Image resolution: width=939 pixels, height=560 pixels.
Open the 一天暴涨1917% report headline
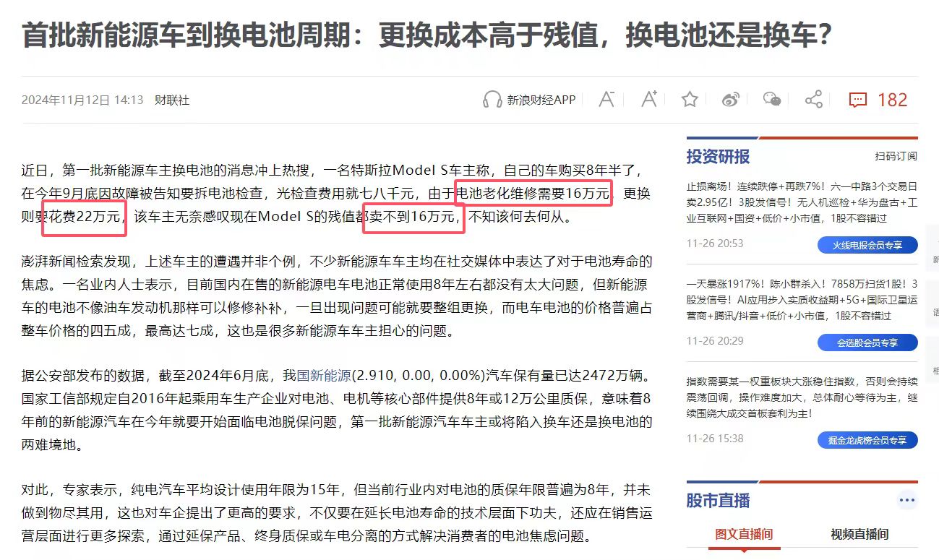pos(802,299)
